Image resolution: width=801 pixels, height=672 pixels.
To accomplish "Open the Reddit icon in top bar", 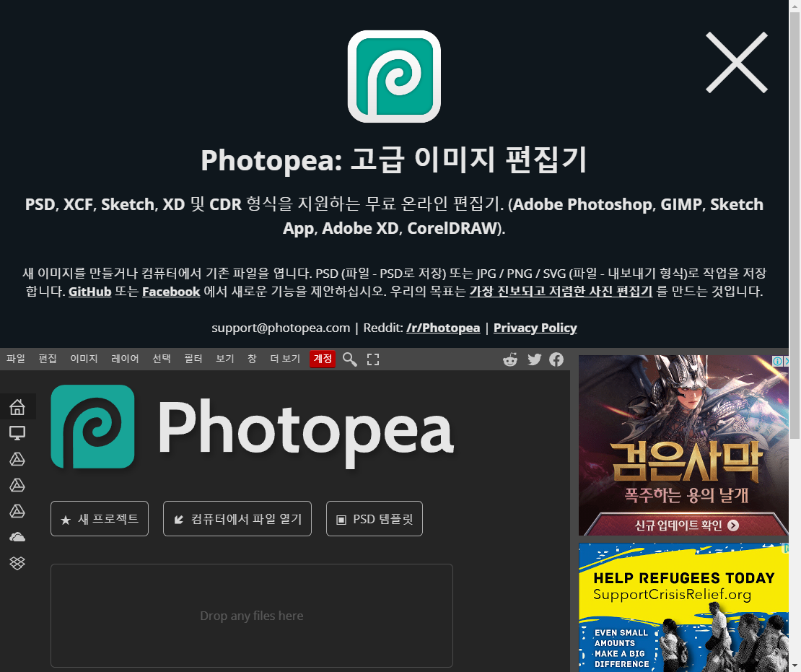I will pos(510,359).
